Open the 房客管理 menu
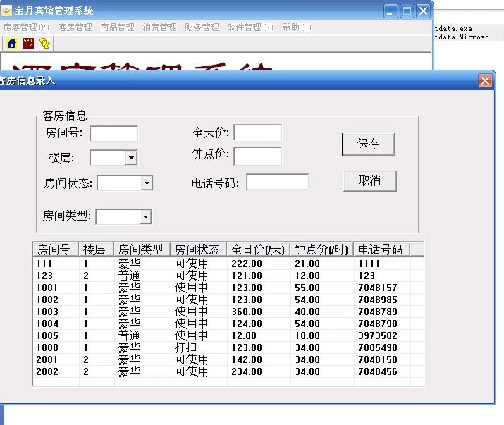The image size is (504, 425). [26, 27]
